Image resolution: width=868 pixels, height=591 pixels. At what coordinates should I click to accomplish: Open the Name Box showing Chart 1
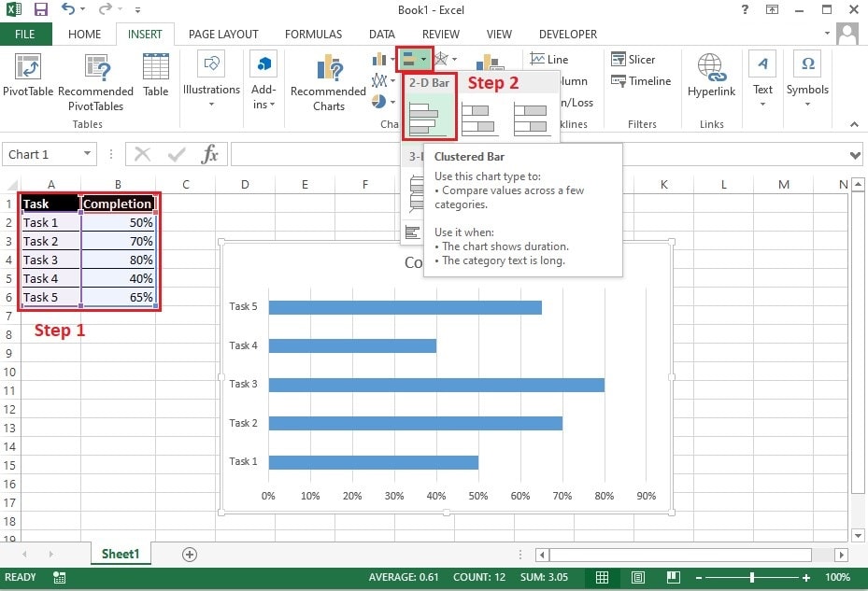tap(43, 154)
